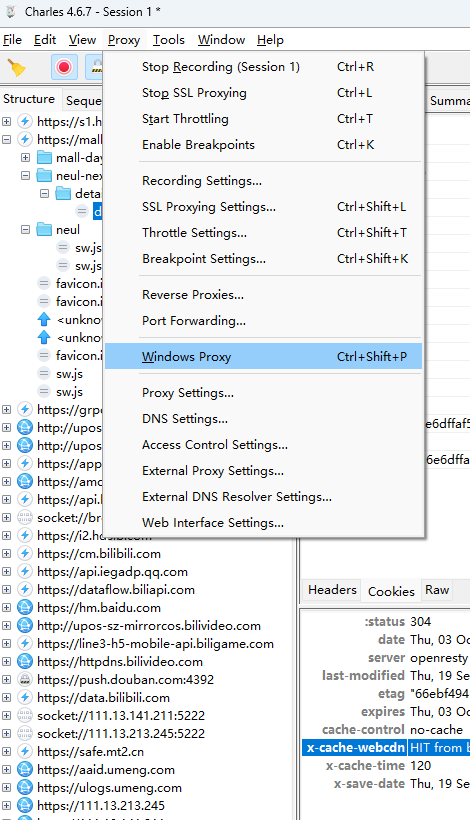Click globe icon of https://111.13.213.245
The image size is (470, 820).
pos(25,805)
